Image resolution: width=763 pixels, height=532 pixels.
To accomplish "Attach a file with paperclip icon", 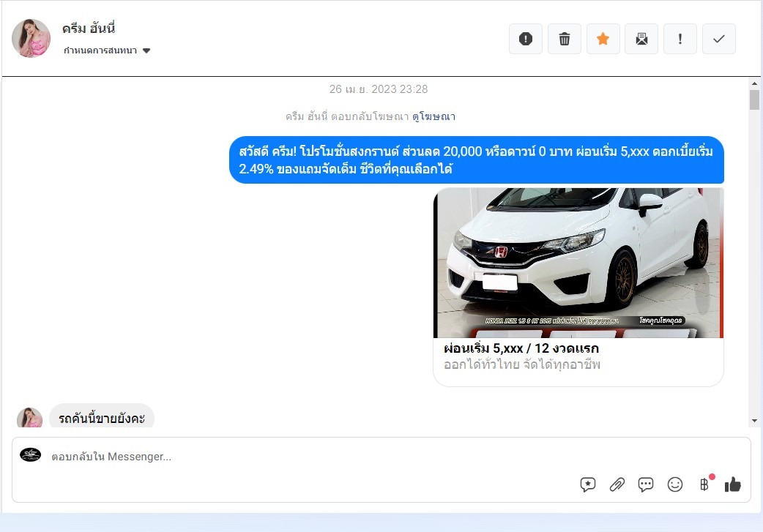I will (617, 484).
